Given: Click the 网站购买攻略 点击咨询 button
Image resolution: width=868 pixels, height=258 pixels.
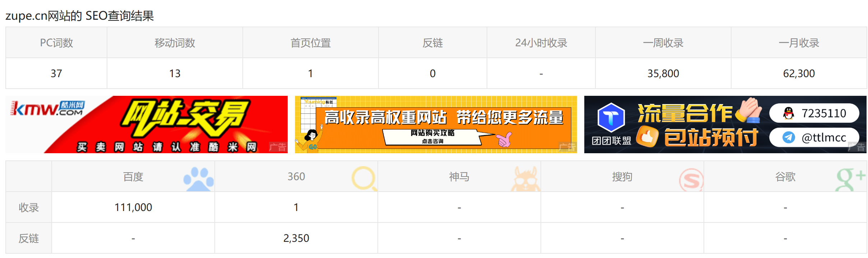Looking at the screenshot, I should pos(432,137).
